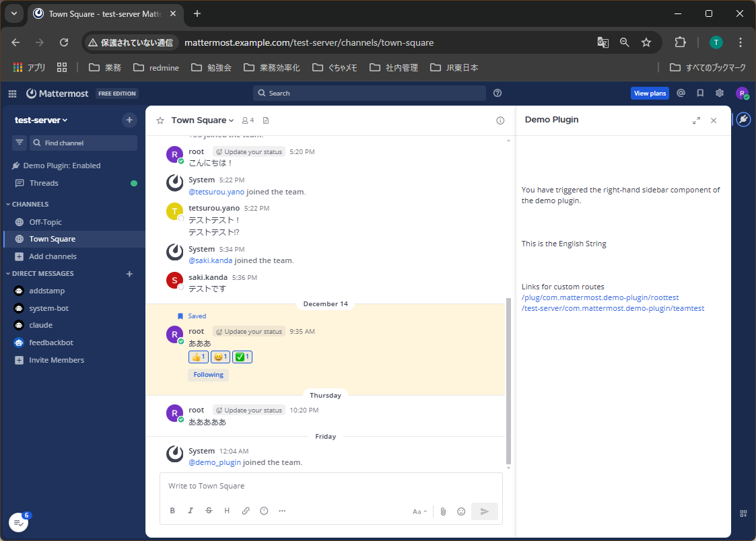Toggle the Aa formatting bar visibility

[x=419, y=511]
